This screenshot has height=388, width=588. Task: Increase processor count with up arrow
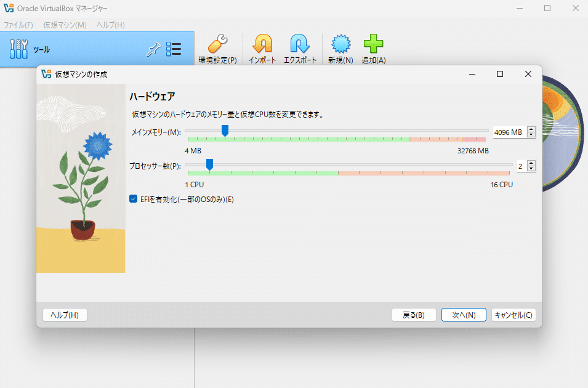pos(531,163)
